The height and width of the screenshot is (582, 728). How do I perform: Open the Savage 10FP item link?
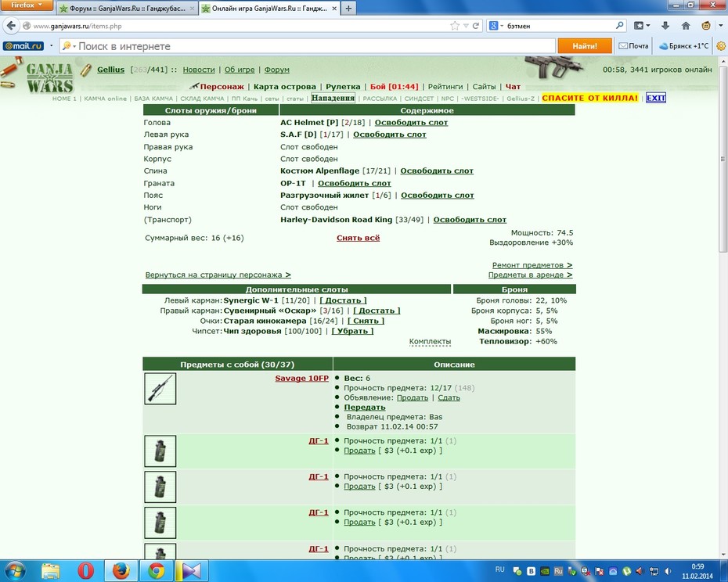coord(302,379)
